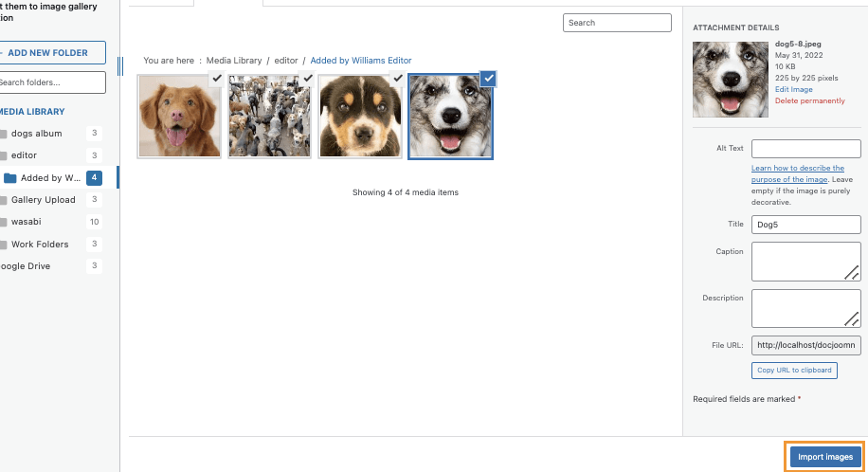Screen dimensions: 868x472
Task: Click the wasabi folder icon
Action: click(x=4, y=222)
